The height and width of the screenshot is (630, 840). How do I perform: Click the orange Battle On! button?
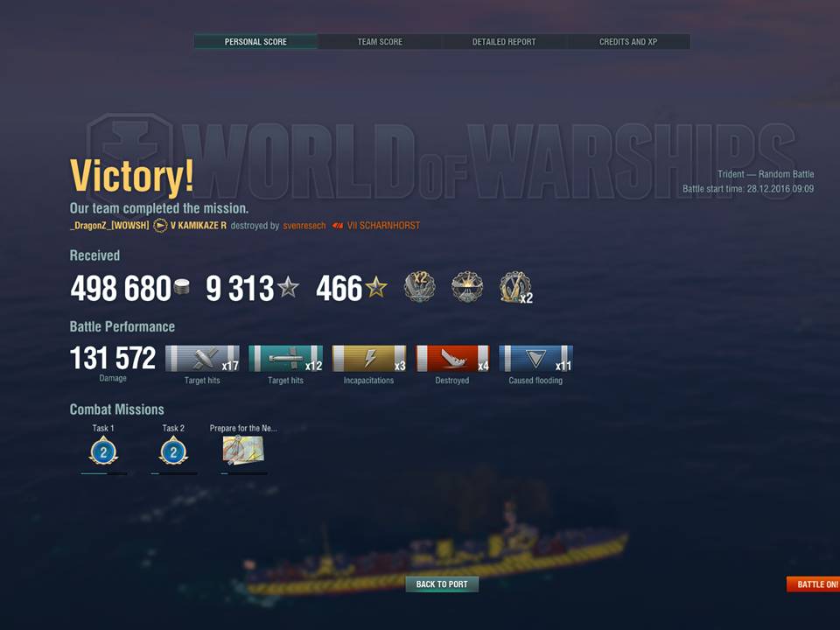[813, 584]
